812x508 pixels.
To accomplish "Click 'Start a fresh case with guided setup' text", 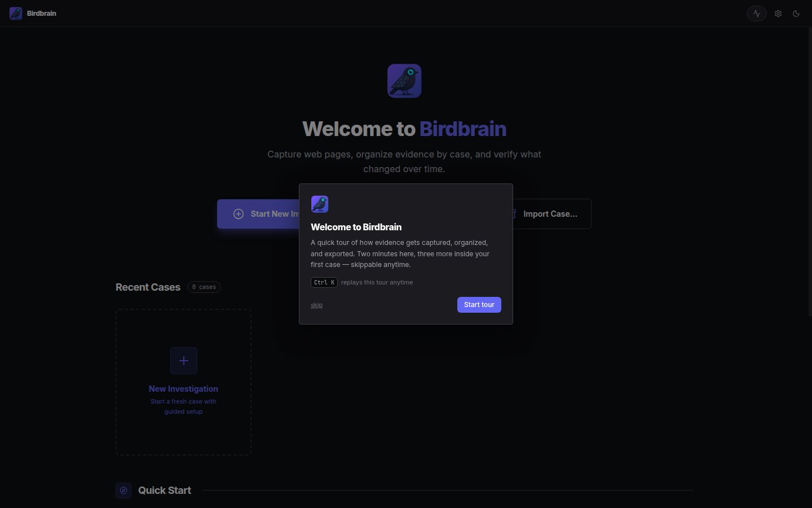I will pyautogui.click(x=183, y=406).
